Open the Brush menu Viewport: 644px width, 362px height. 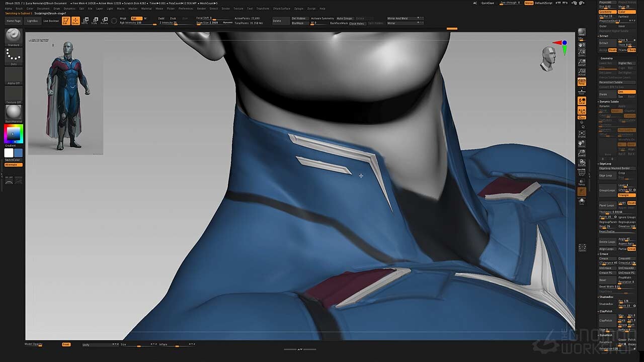pos(19,9)
